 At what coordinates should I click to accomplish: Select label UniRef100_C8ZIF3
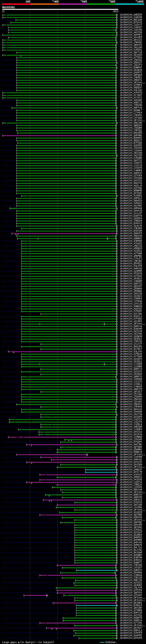(x=131, y=65)
